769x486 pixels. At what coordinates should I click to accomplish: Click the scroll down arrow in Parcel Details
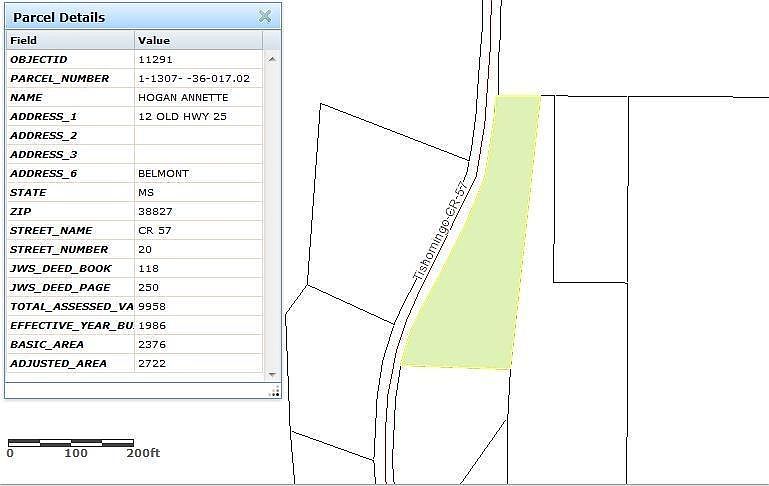pyautogui.click(x=272, y=374)
